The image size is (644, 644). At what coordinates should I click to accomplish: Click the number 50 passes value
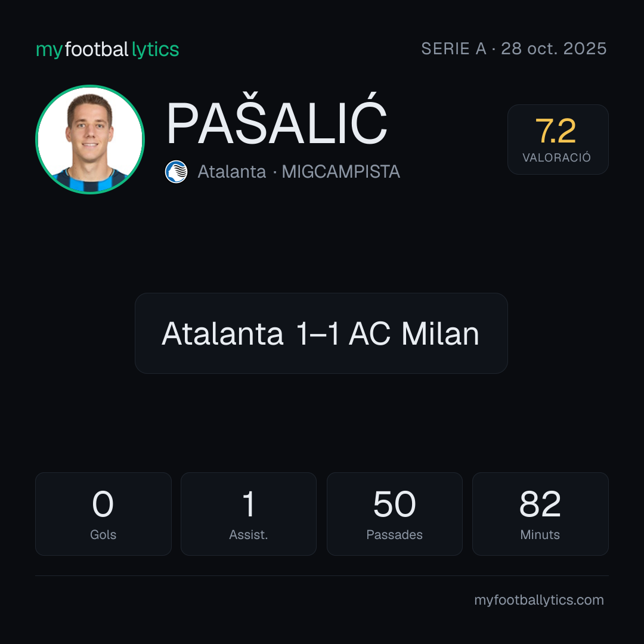coord(394,503)
